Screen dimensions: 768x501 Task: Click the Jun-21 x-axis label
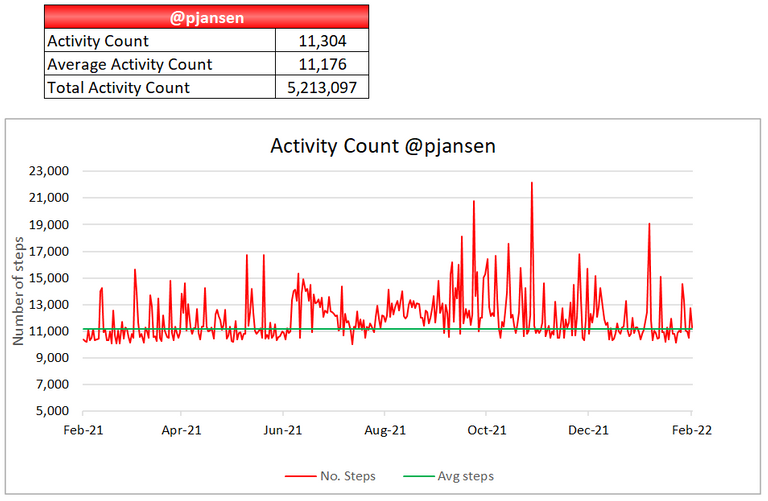[283, 430]
